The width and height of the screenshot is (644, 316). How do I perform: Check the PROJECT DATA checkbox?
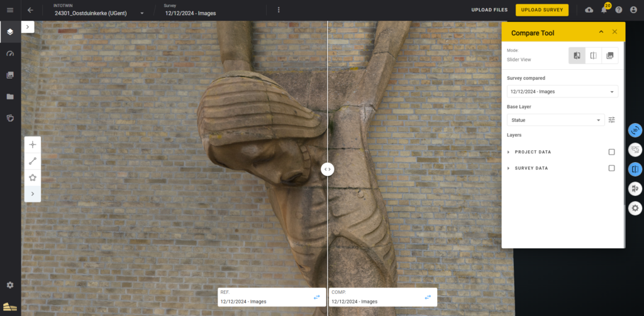(611, 152)
